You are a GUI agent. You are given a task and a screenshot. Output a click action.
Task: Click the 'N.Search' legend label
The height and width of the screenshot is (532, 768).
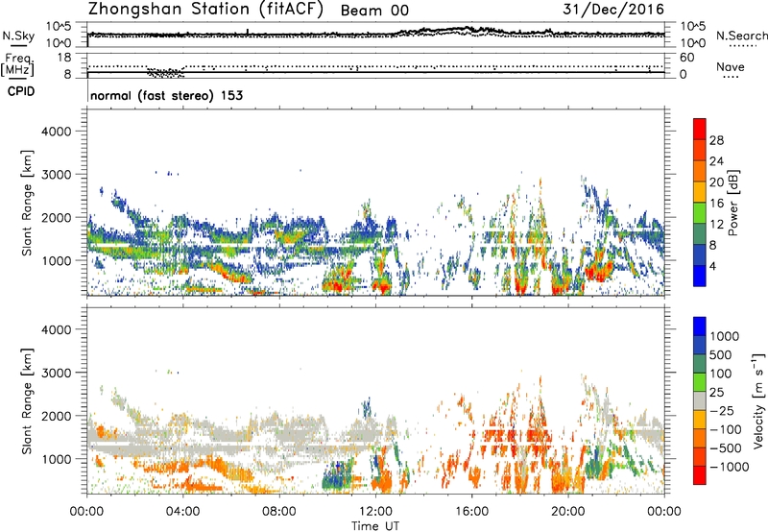[x=741, y=36]
